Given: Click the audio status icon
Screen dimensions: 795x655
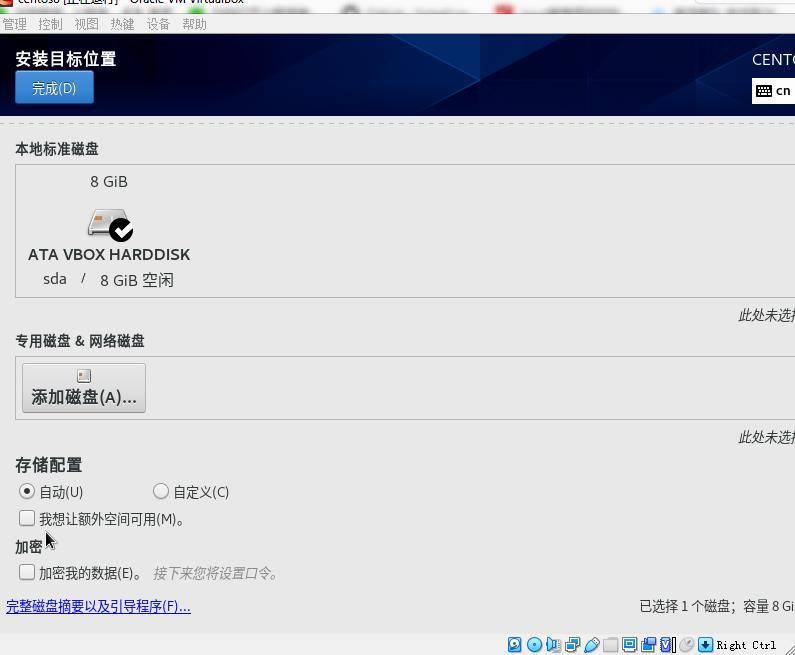Looking at the screenshot, I should (x=553, y=644).
